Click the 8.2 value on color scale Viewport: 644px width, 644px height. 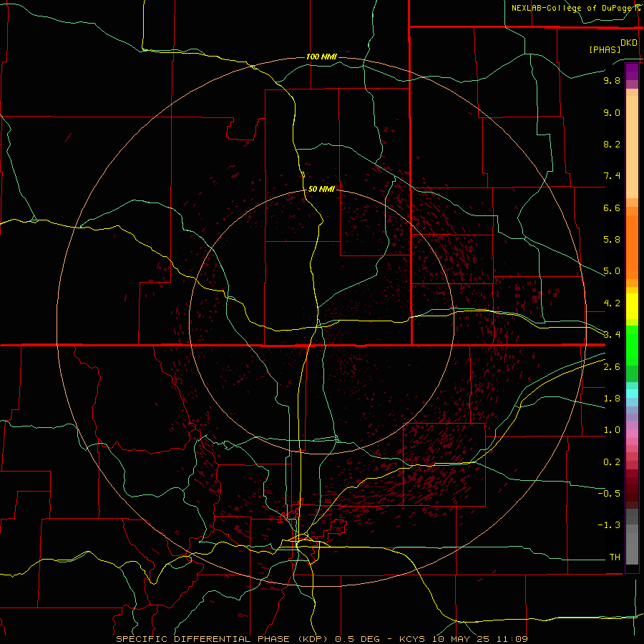point(612,144)
